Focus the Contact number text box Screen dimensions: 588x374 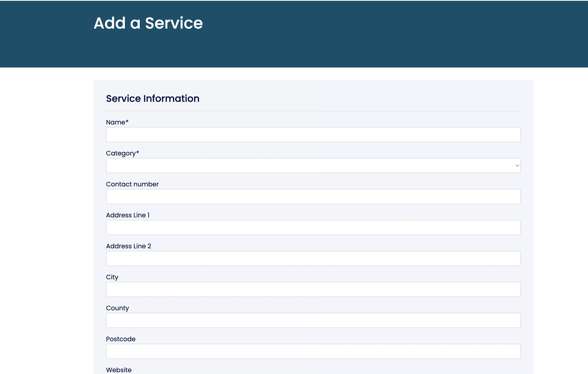[x=313, y=197]
